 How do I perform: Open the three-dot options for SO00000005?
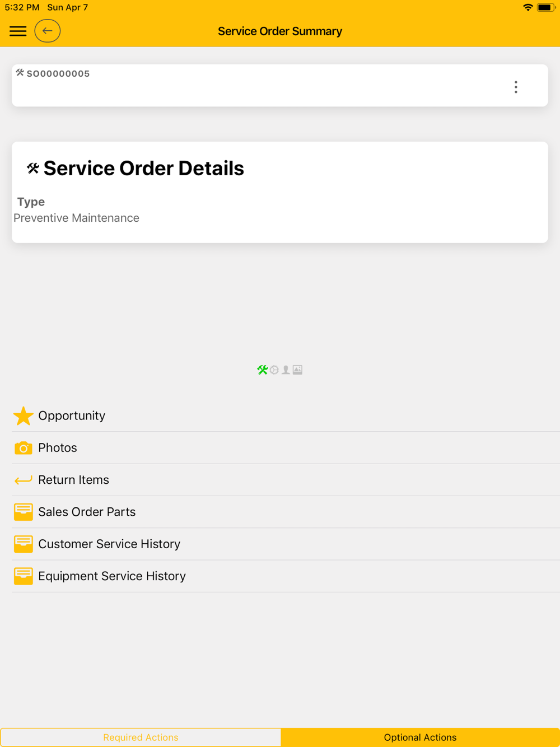tap(516, 87)
